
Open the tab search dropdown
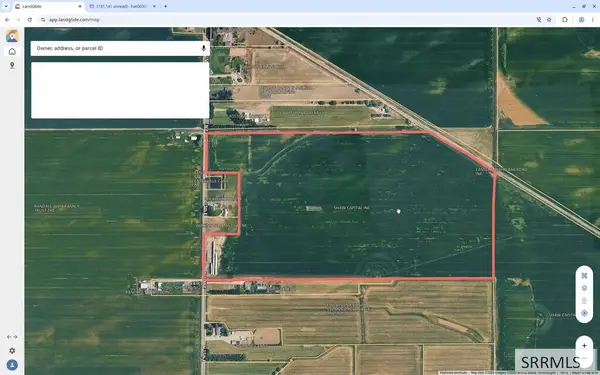tap(6, 7)
